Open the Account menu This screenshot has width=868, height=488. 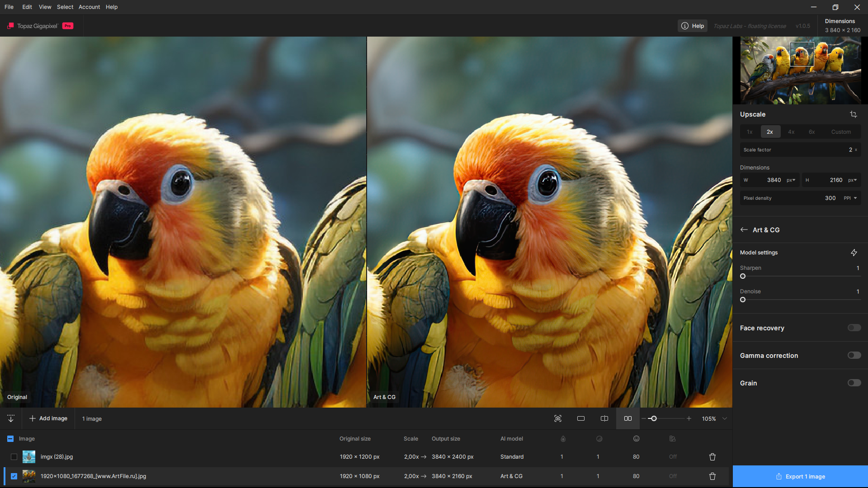click(x=89, y=7)
